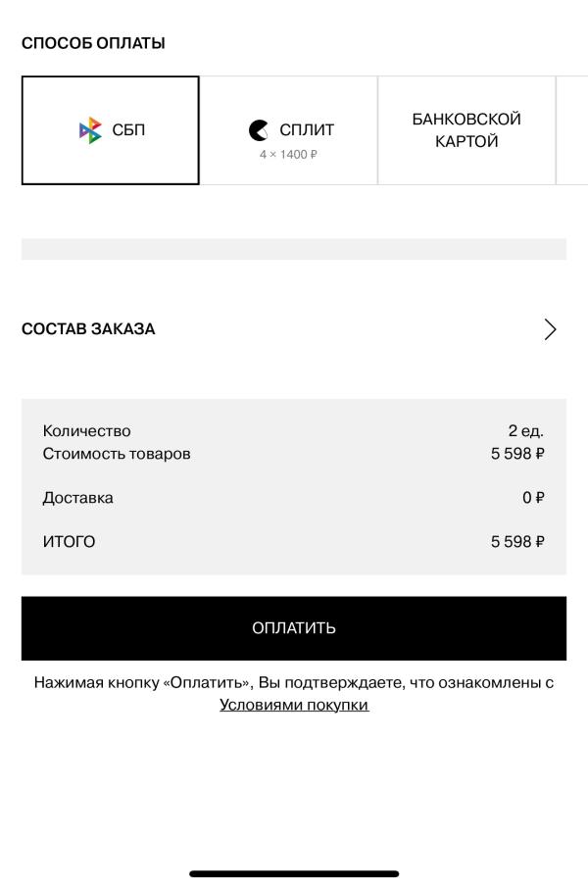The image size is (588, 888).
Task: Tap the gray separator bar below payment methods
Action: (x=294, y=249)
